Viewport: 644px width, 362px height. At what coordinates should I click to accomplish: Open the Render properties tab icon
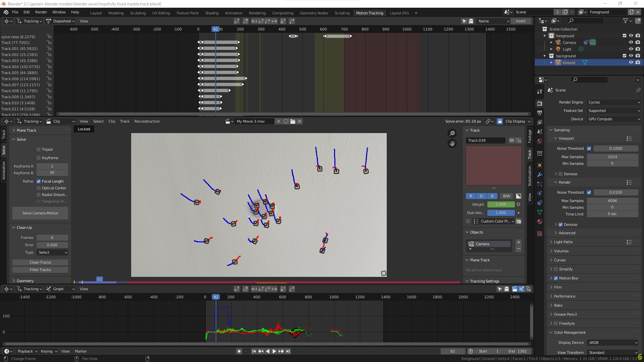coord(540,103)
